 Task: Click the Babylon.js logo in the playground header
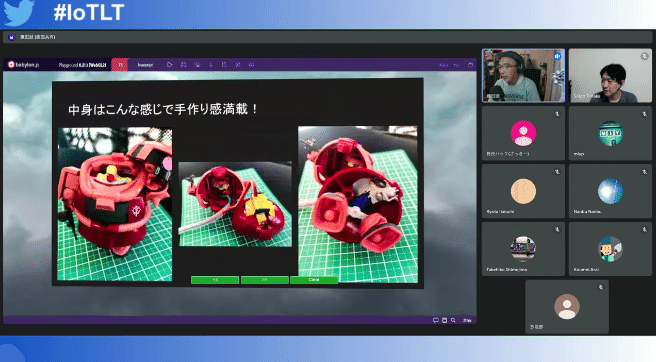point(23,65)
